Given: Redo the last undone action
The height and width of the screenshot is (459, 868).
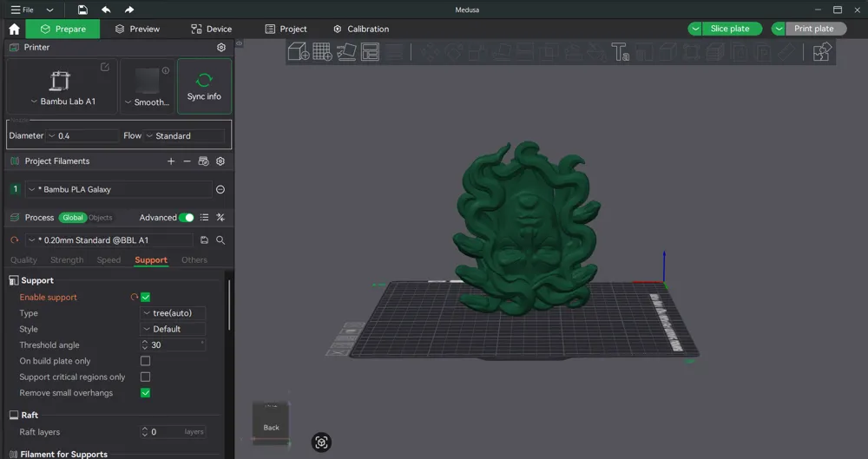Looking at the screenshot, I should [129, 10].
